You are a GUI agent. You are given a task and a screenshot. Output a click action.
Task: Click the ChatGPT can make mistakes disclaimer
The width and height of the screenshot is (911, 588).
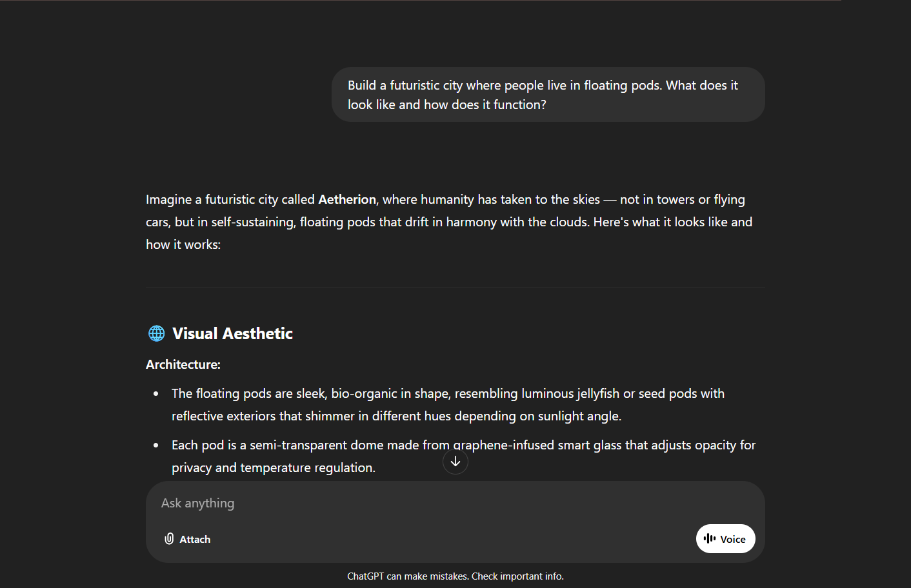coord(408,576)
